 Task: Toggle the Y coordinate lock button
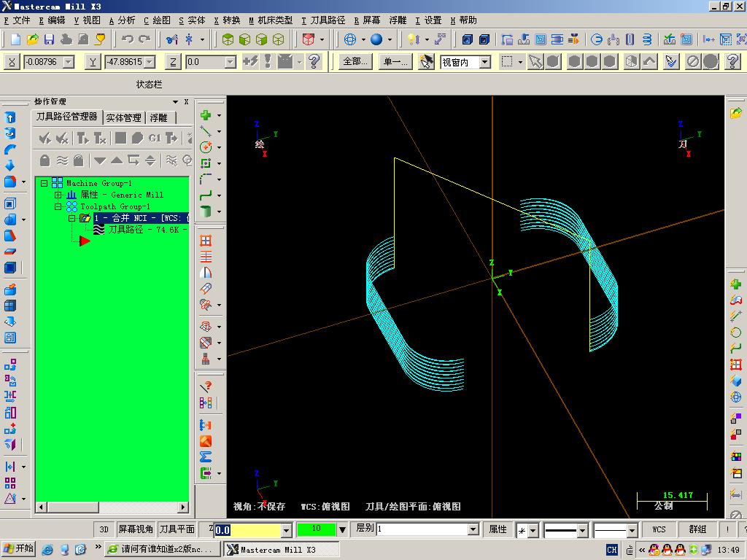tap(93, 62)
